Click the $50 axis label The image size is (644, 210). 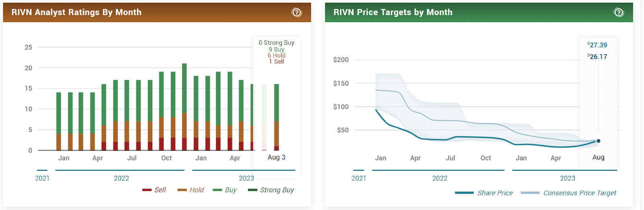point(343,130)
